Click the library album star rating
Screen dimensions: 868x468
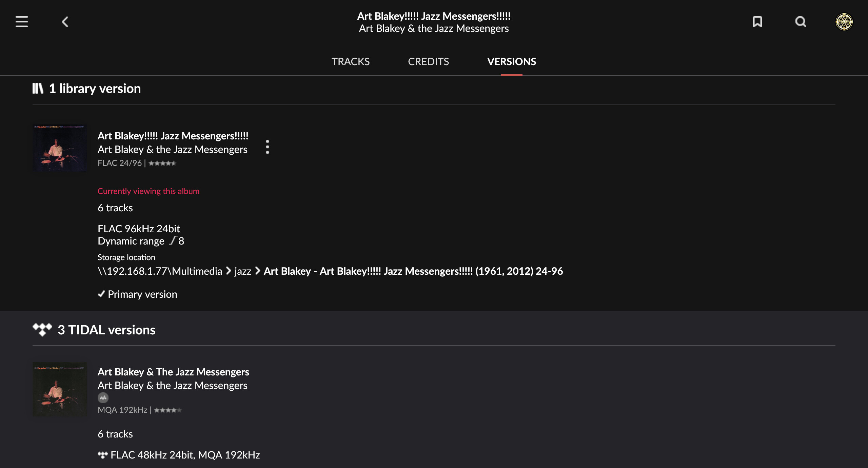pos(162,163)
